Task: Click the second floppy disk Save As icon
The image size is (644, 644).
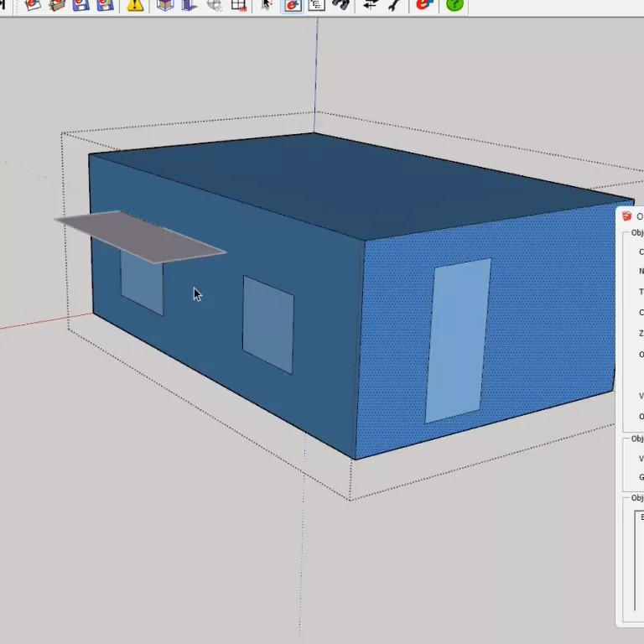Action: (105, 4)
